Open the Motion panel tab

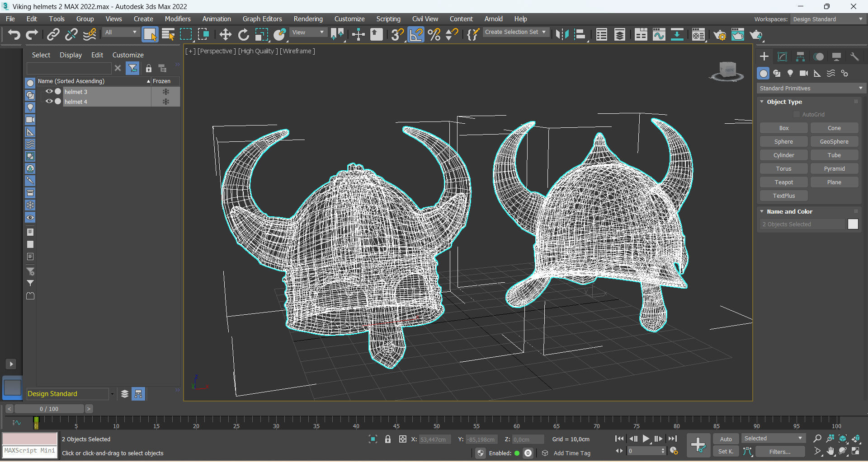[x=818, y=56]
